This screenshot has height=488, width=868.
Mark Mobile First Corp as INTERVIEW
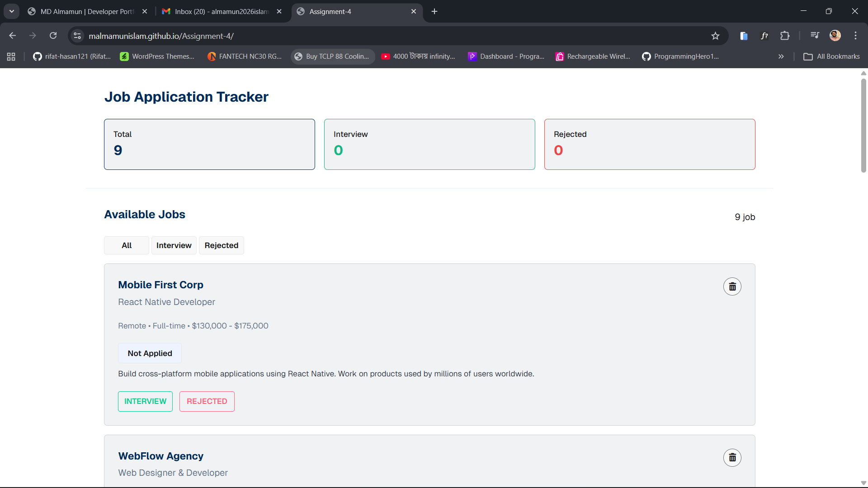point(145,401)
